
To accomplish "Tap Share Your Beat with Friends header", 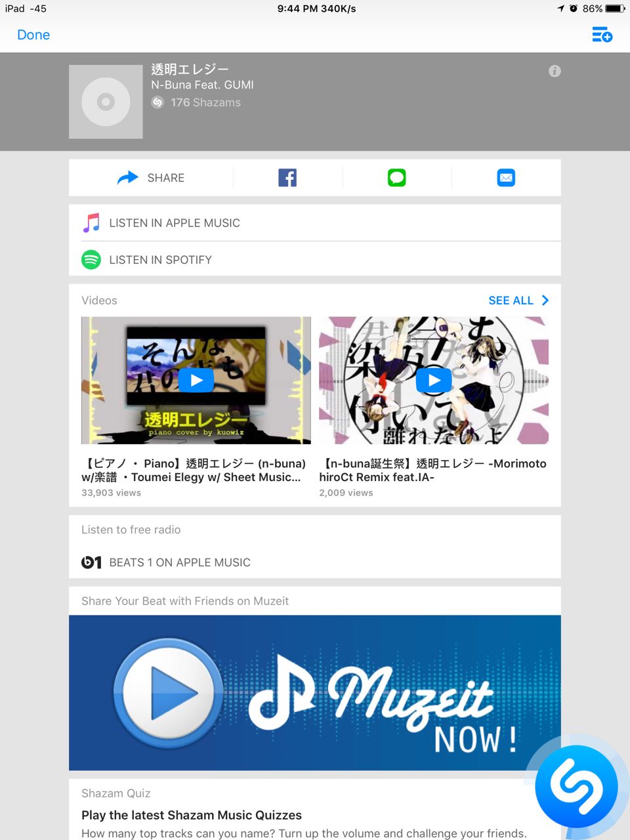I will pyautogui.click(x=185, y=601).
